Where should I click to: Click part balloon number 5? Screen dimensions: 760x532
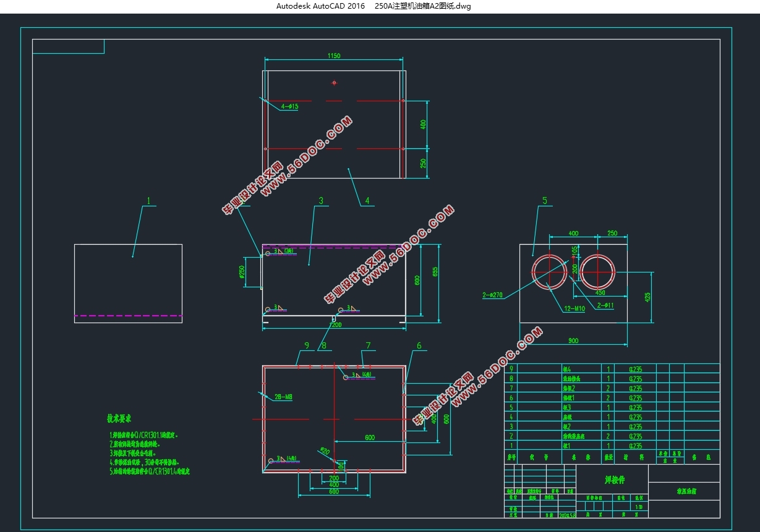(545, 200)
